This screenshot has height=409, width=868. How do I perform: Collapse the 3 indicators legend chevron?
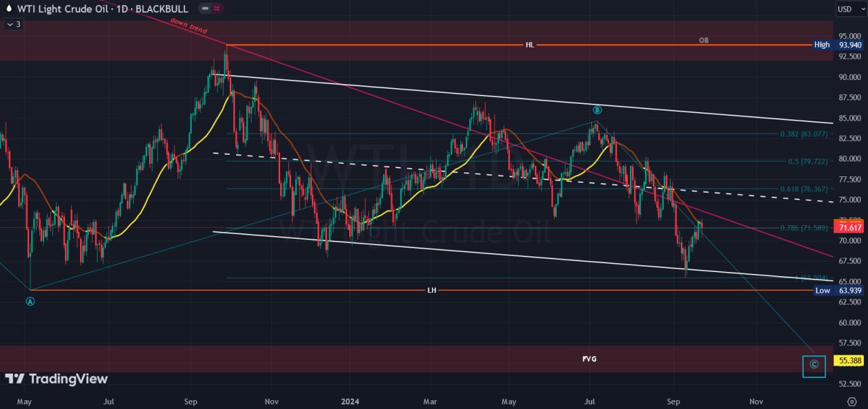[13, 24]
